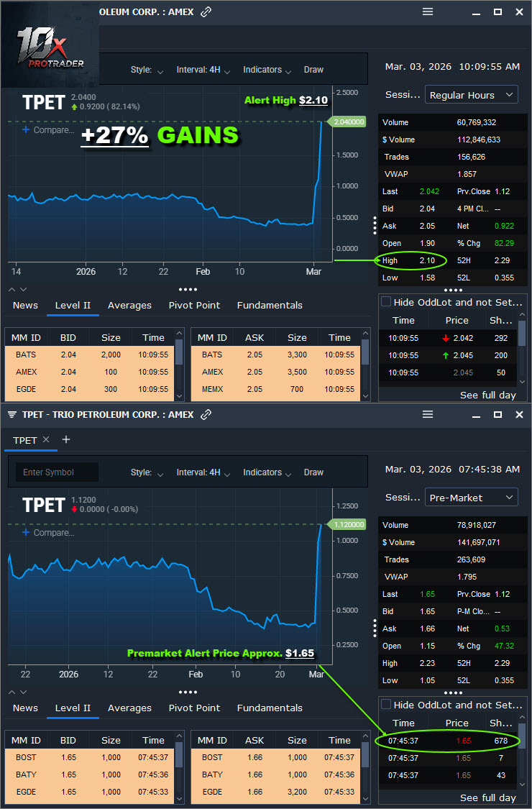Open the three-line options menu in the Regular Hours window title bar
Screen dimensions: 532x809
pyautogui.click(x=428, y=12)
